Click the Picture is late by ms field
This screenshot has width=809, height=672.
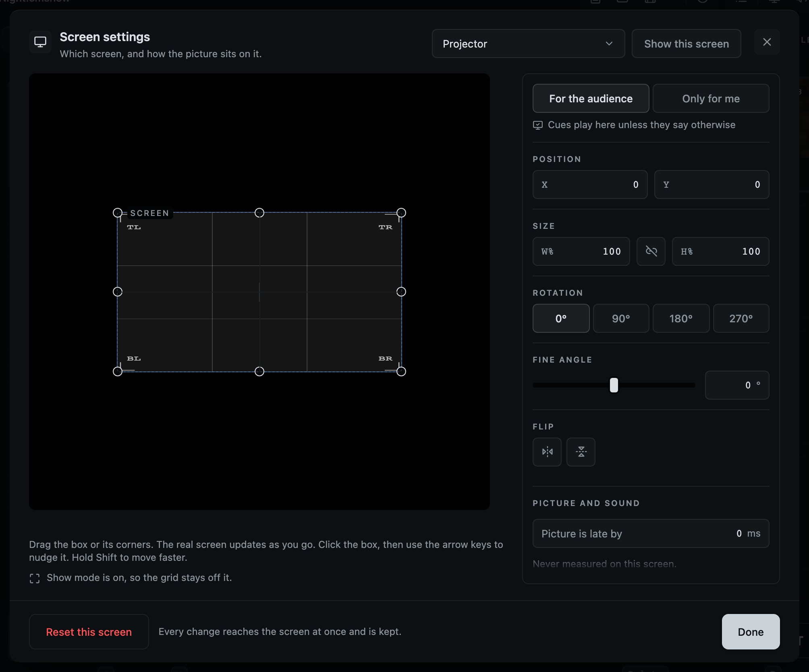pyautogui.click(x=651, y=533)
